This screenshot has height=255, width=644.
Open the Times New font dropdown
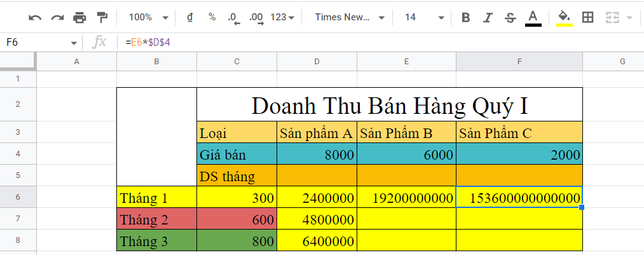tap(350, 17)
